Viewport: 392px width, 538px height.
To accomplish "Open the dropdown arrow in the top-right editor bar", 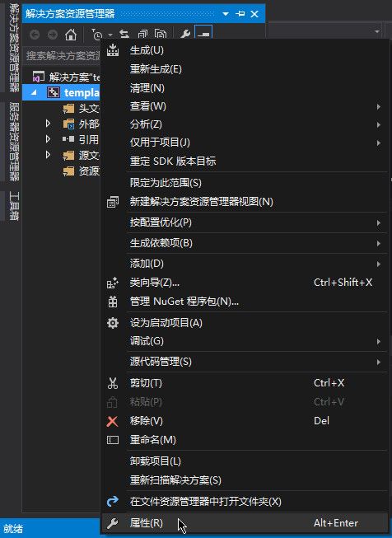I will (x=377, y=31).
